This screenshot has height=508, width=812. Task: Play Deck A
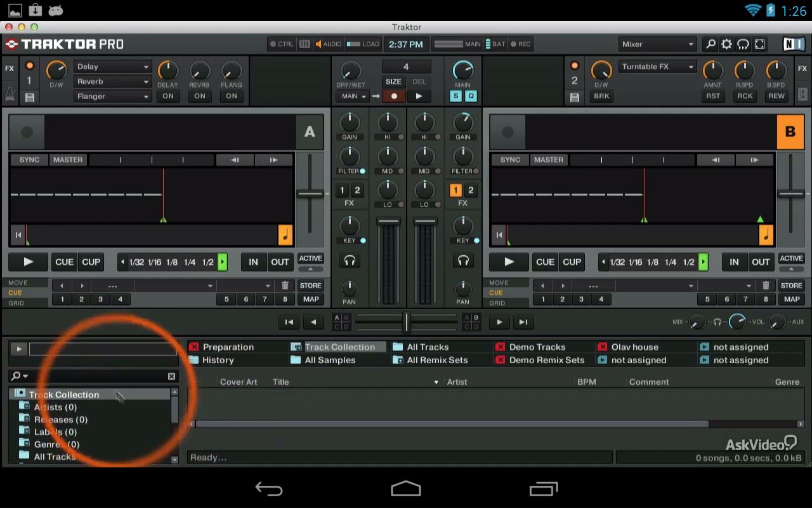(x=28, y=262)
